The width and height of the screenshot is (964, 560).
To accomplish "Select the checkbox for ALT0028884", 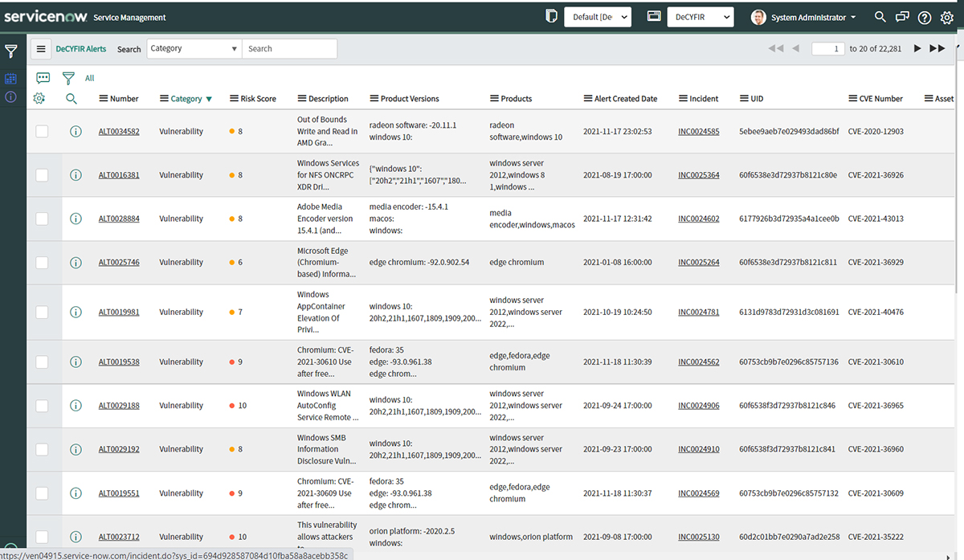I will click(42, 219).
